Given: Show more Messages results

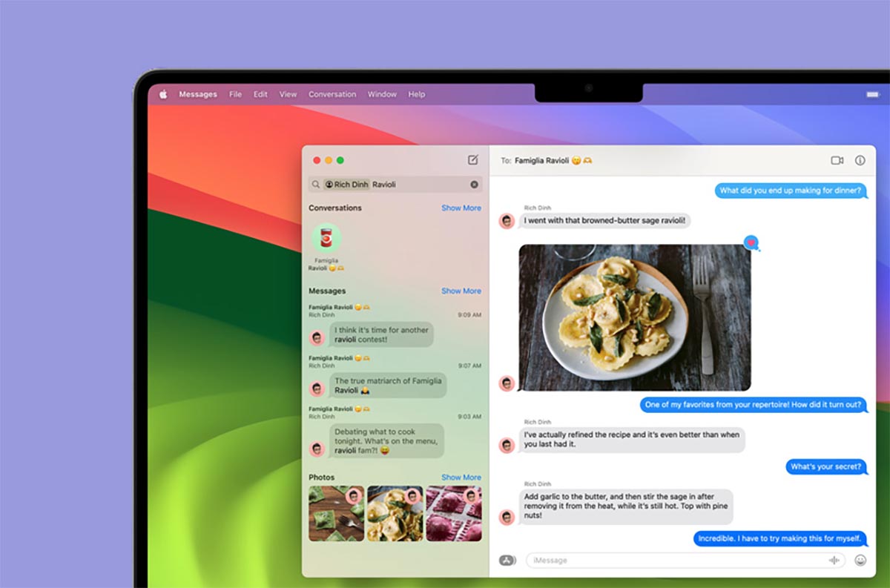Looking at the screenshot, I should point(461,291).
